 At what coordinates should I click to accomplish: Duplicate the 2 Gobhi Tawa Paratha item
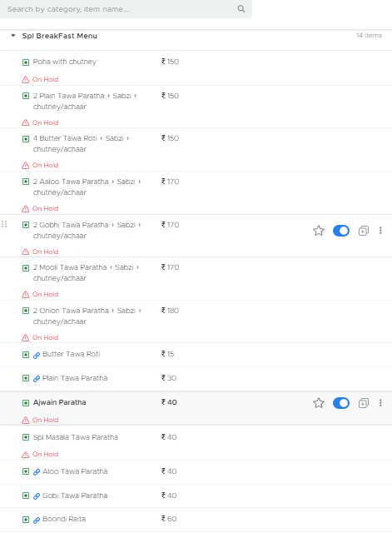point(364,231)
